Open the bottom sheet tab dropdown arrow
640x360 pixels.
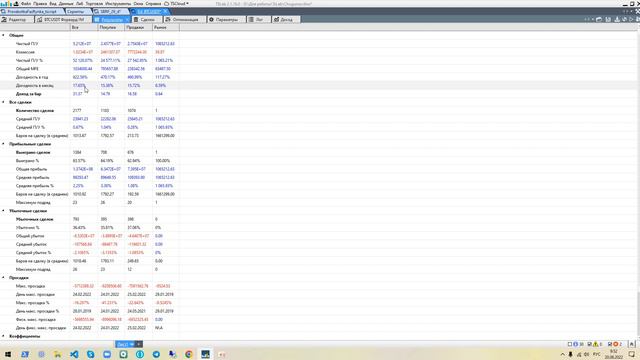(x=132, y=344)
